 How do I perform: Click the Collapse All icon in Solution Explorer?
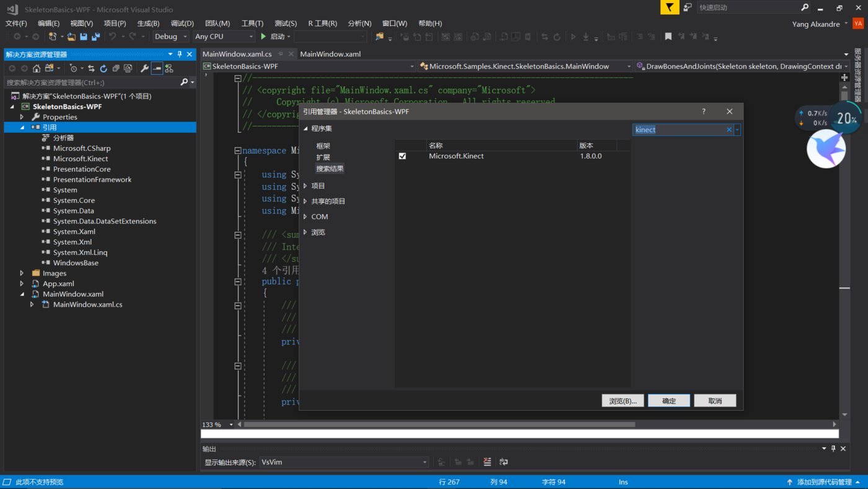click(116, 68)
